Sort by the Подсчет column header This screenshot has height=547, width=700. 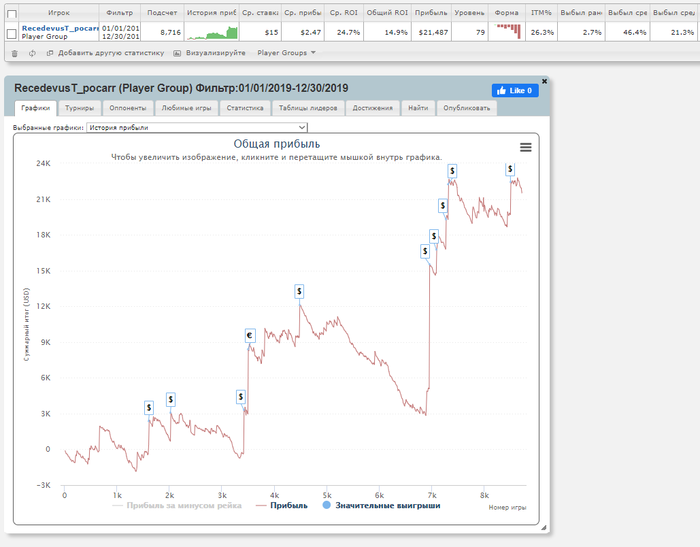pos(162,13)
